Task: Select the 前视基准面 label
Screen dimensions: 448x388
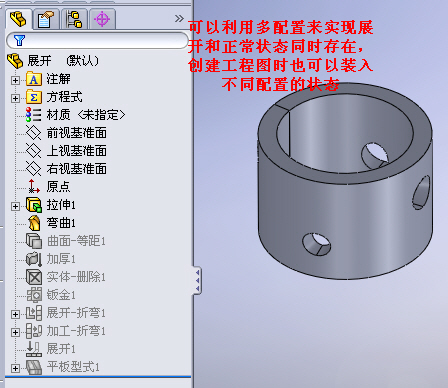Action: [77, 133]
